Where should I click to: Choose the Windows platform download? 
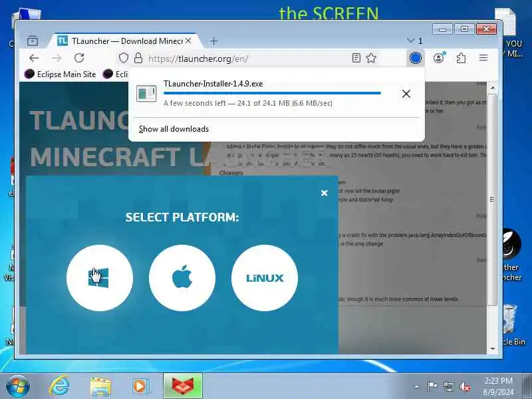click(99, 277)
